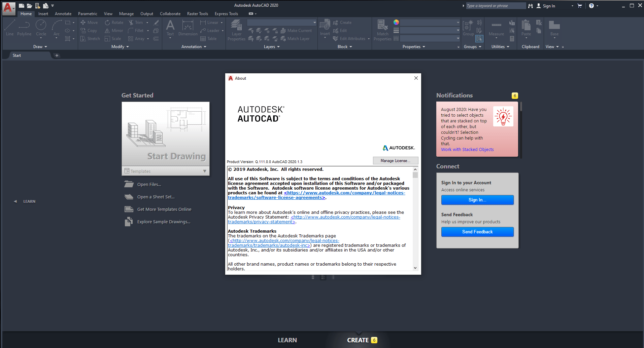Close the About dialog
Screen dimensions: 644x348
pos(416,78)
